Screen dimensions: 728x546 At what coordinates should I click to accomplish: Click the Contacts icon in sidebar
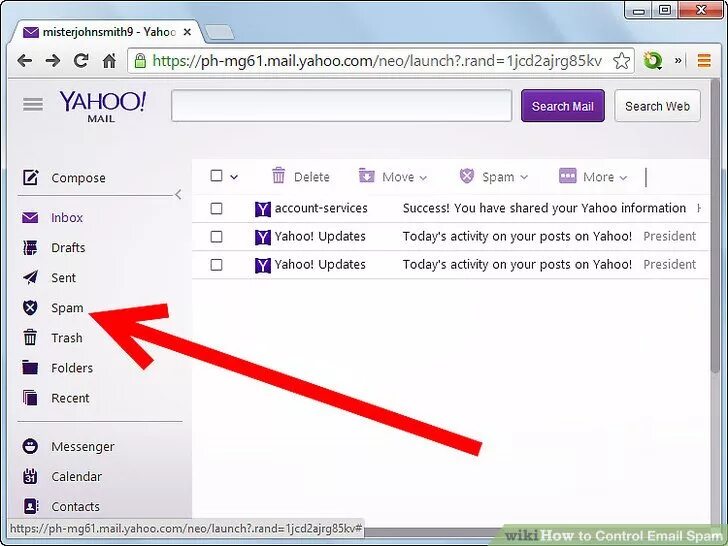[30, 507]
